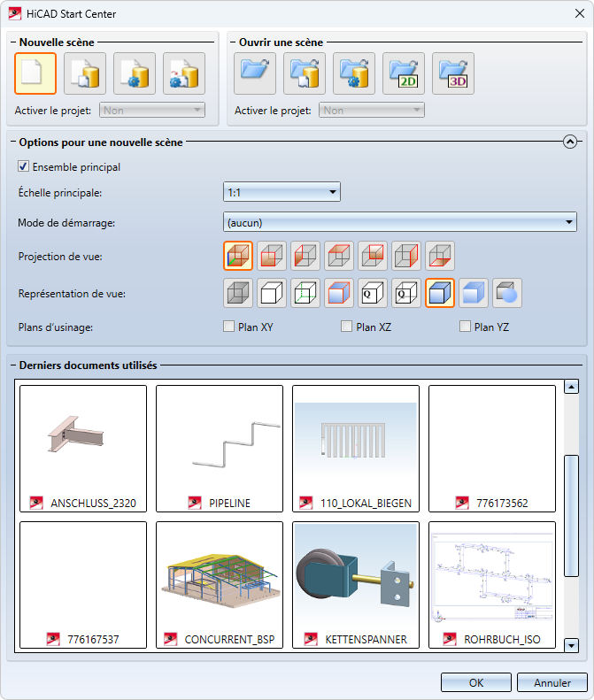Viewport: 594px width, 700px height.
Task: Click OK to confirm
Action: (x=476, y=682)
